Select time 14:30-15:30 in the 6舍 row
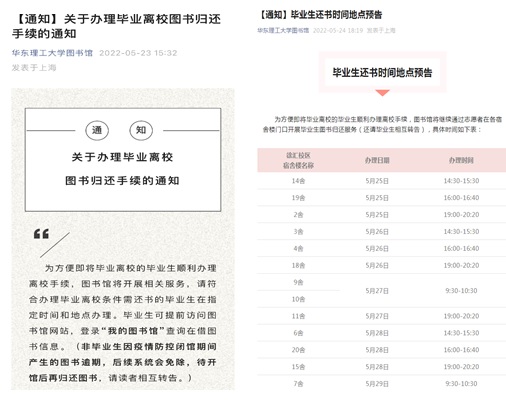This screenshot has width=506, height=402. click(461, 333)
